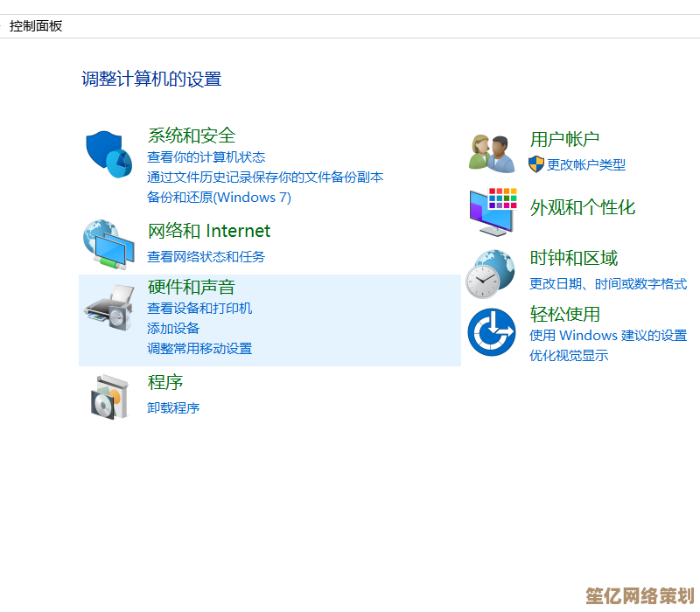The width and height of the screenshot is (700, 612).
Task: Open 查看你的计算机状态 link
Action: [x=206, y=157]
